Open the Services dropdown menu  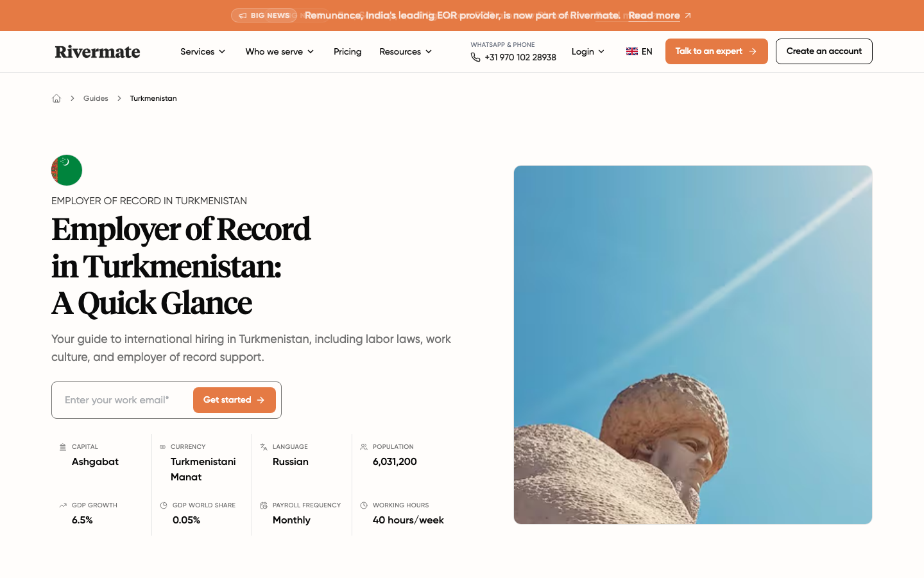203,51
